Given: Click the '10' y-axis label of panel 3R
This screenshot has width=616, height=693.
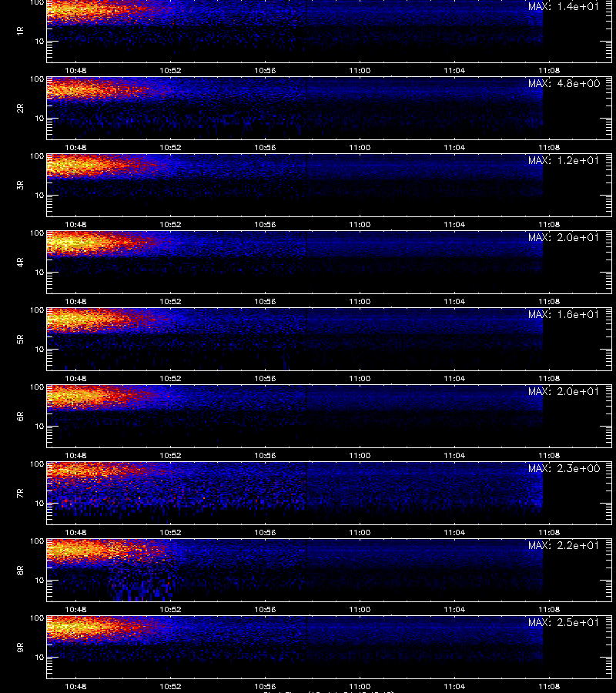Looking at the screenshot, I should coord(39,195).
